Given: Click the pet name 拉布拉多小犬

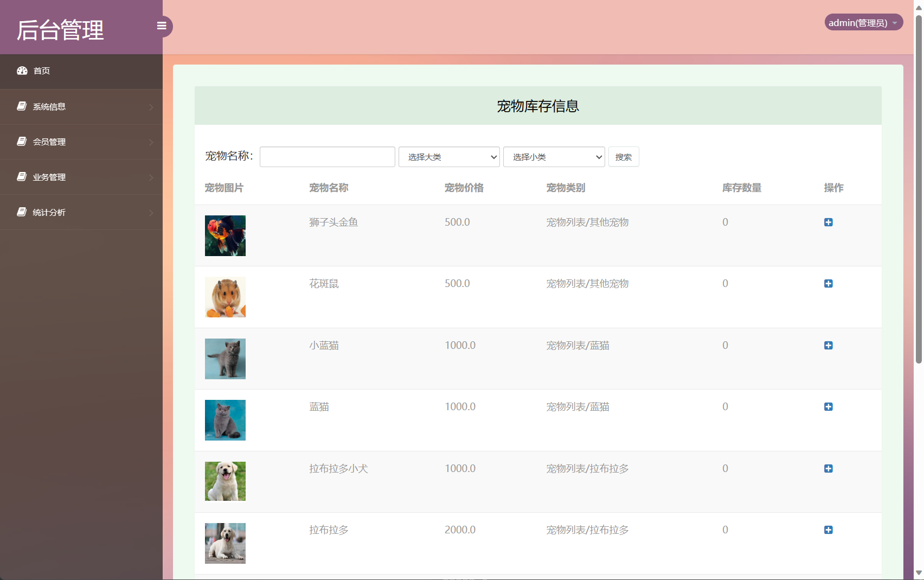Looking at the screenshot, I should (x=338, y=469).
